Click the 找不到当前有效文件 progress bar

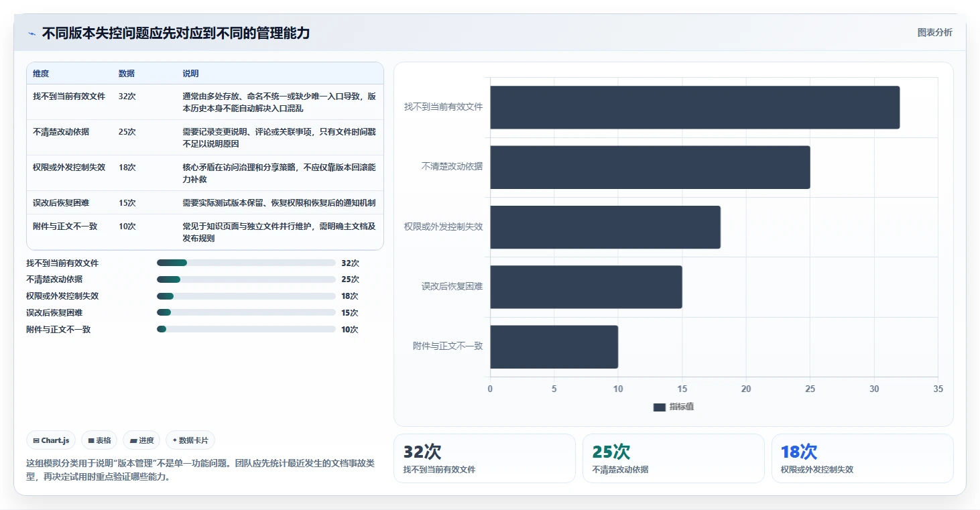click(246, 263)
